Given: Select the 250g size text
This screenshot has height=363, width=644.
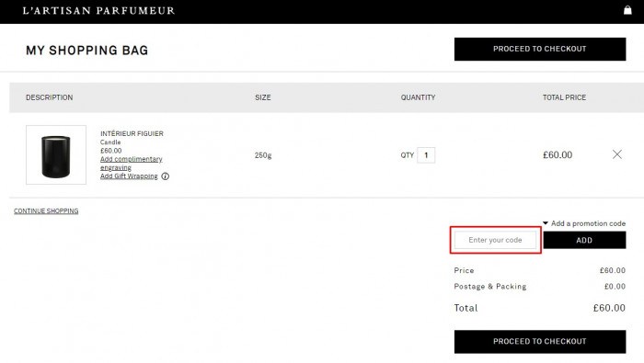Looking at the screenshot, I should pyautogui.click(x=263, y=155).
